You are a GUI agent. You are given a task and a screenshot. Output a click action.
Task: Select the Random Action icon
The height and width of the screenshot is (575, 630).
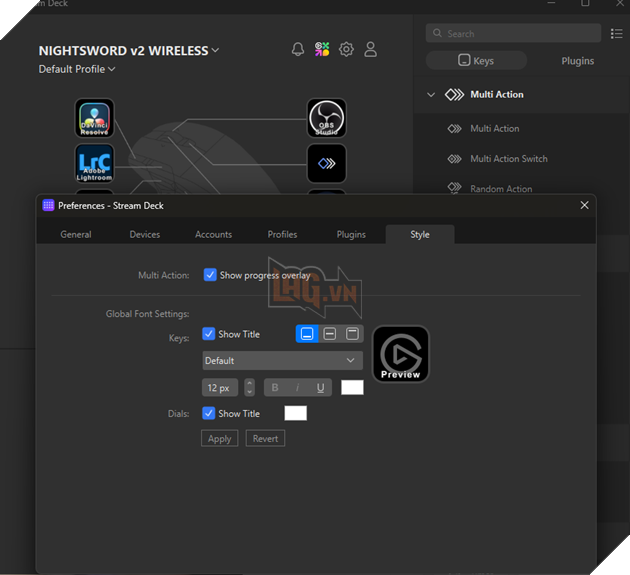point(454,188)
